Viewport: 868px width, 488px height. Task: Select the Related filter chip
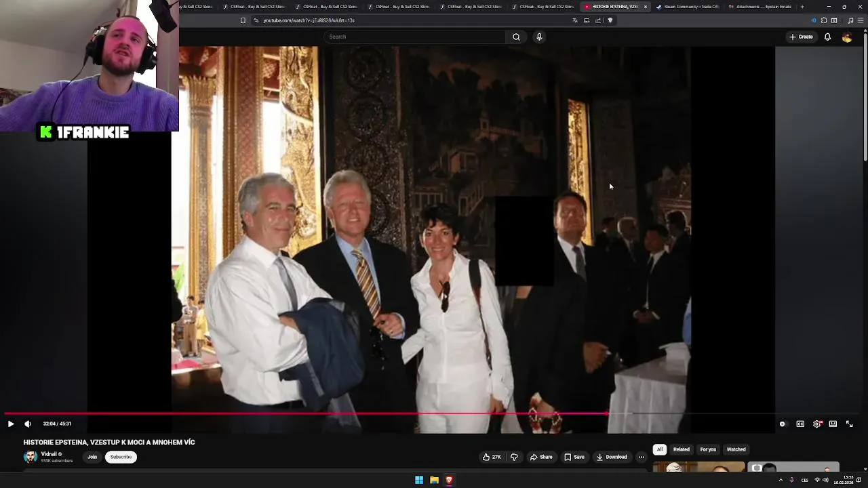(x=682, y=449)
